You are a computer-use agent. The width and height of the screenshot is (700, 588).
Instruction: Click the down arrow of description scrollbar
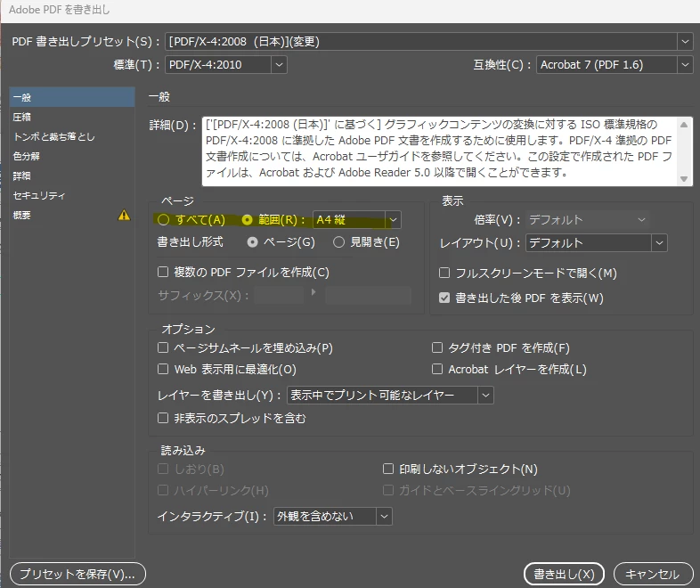click(x=683, y=179)
